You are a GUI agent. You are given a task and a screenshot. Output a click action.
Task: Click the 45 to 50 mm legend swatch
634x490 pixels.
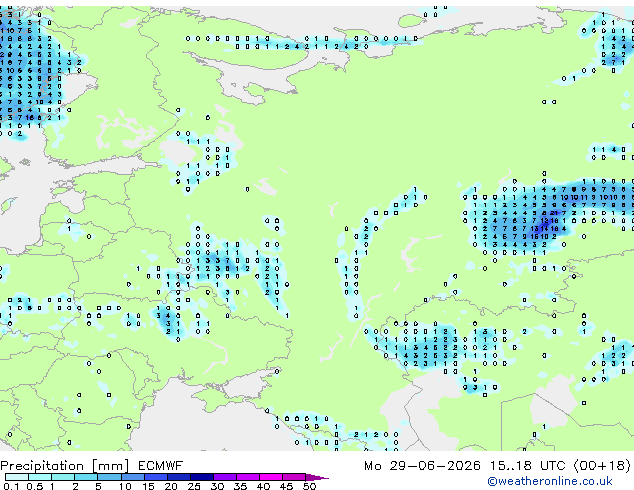294,477
